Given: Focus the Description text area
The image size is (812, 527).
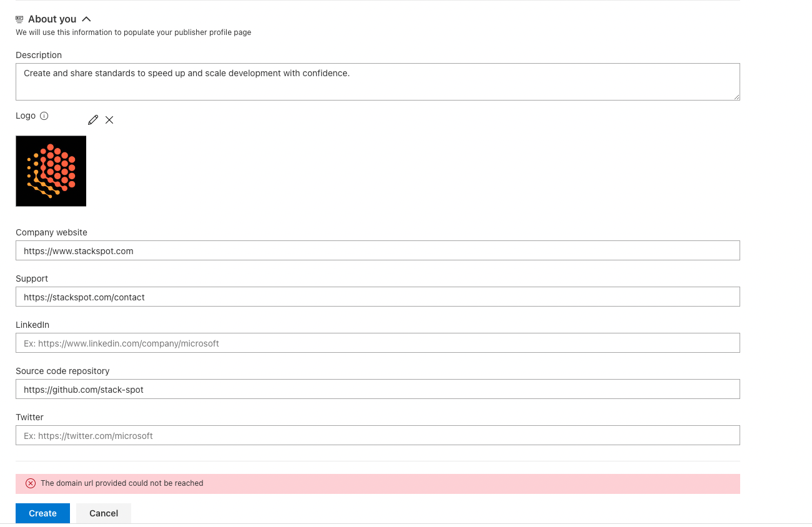Looking at the screenshot, I should click(378, 81).
